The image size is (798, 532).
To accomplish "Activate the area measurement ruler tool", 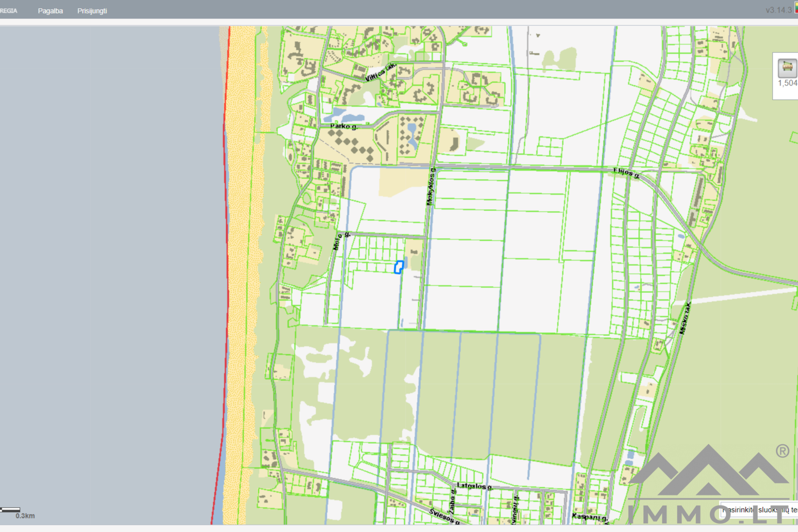I will pos(787,67).
